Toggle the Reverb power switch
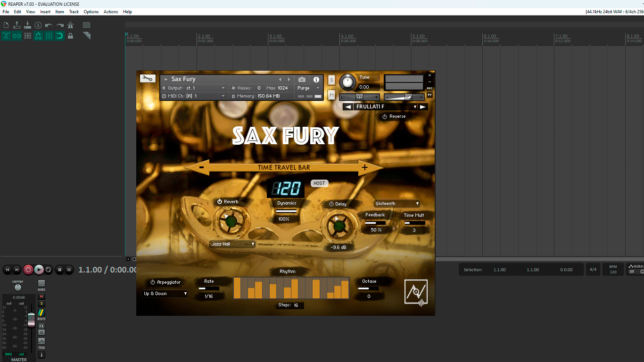The image size is (644, 362). (x=220, y=202)
